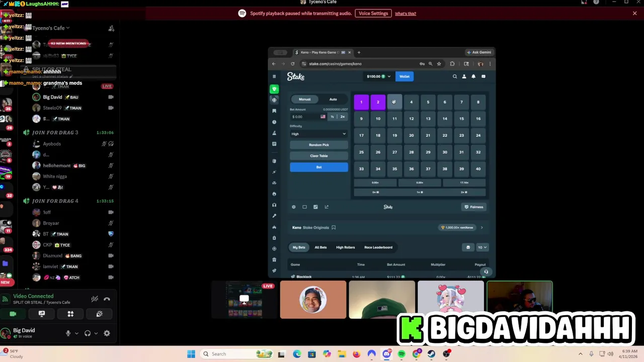Go back in the shared browser window
644x362 pixels.
[274, 64]
